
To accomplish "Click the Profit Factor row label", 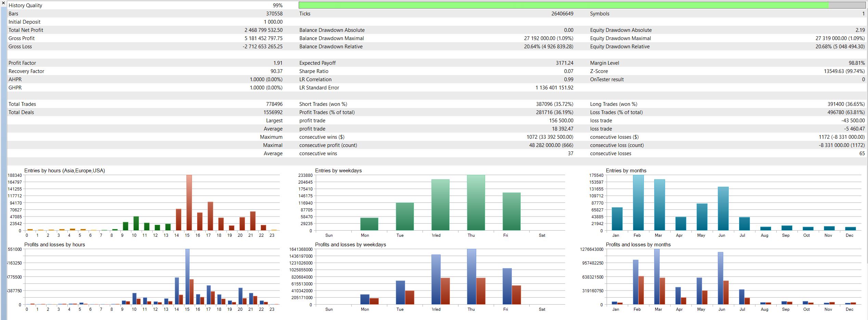I will pos(22,63).
